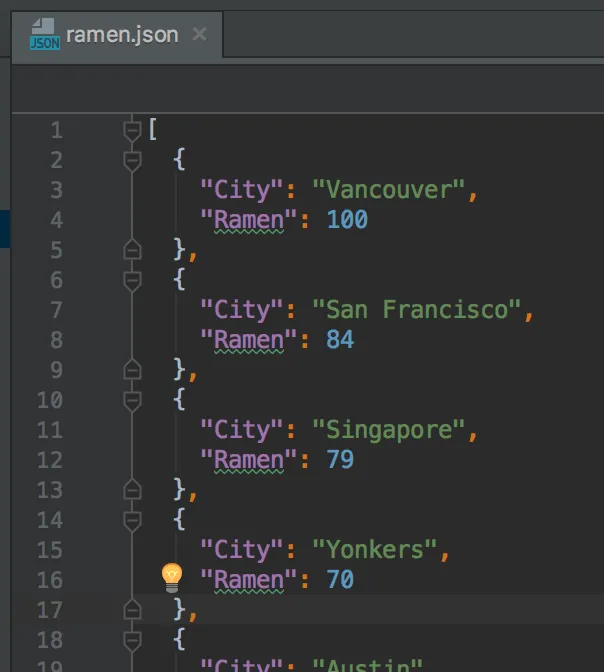Click the "Yonkers" string value

click(375, 549)
